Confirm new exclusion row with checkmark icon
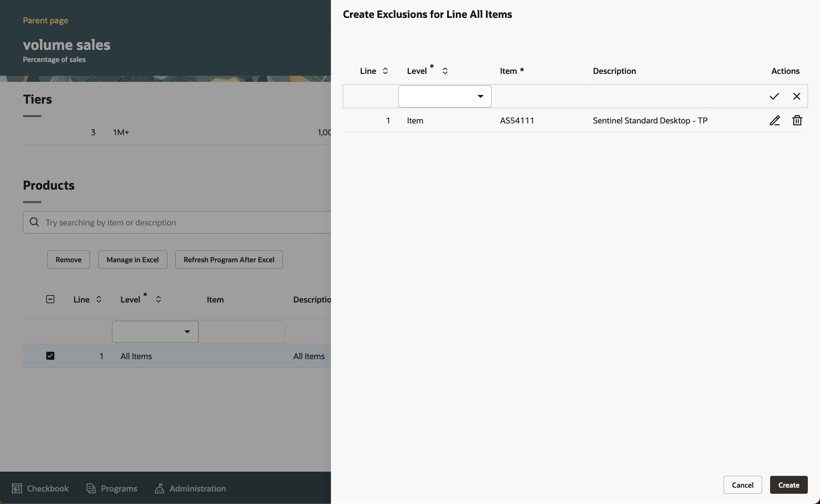 pos(774,96)
